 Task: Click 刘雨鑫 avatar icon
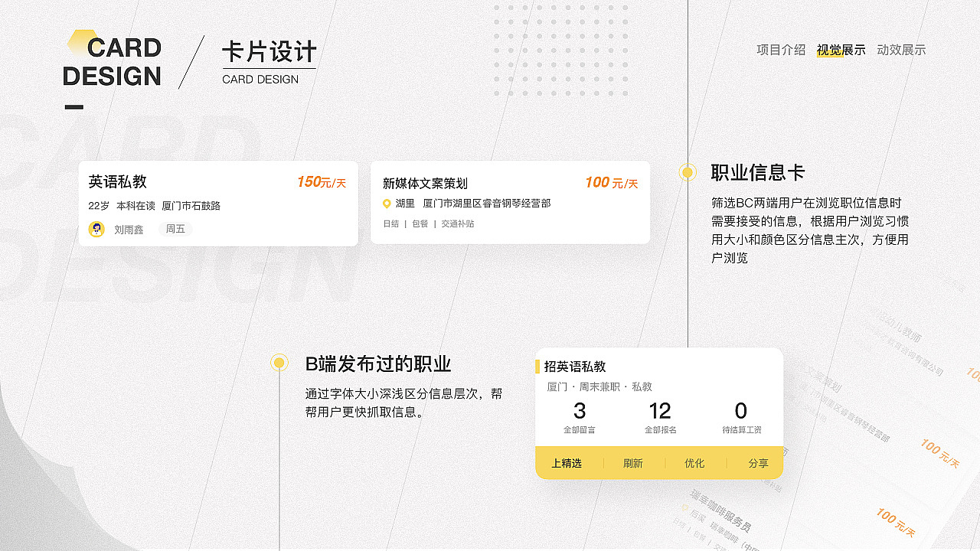(x=96, y=229)
